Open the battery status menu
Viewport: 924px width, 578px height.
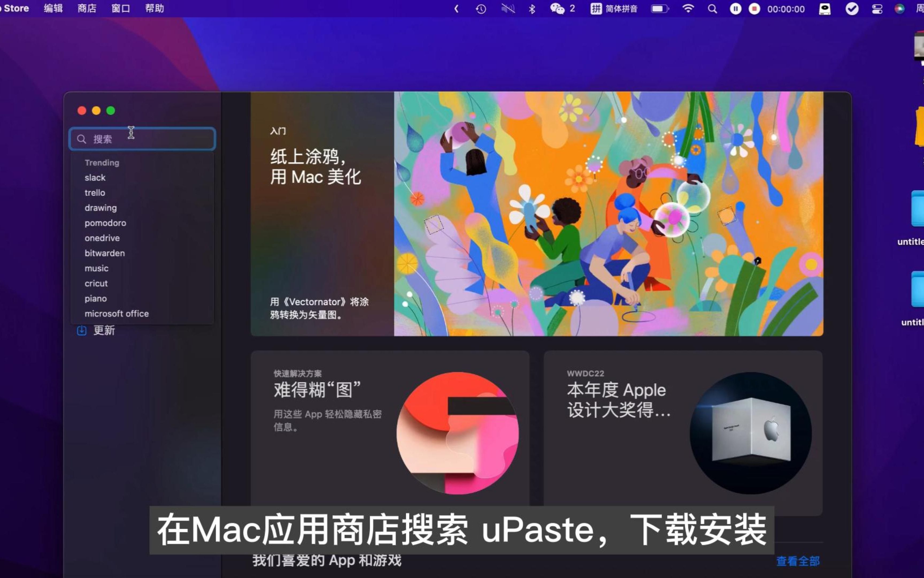[660, 9]
